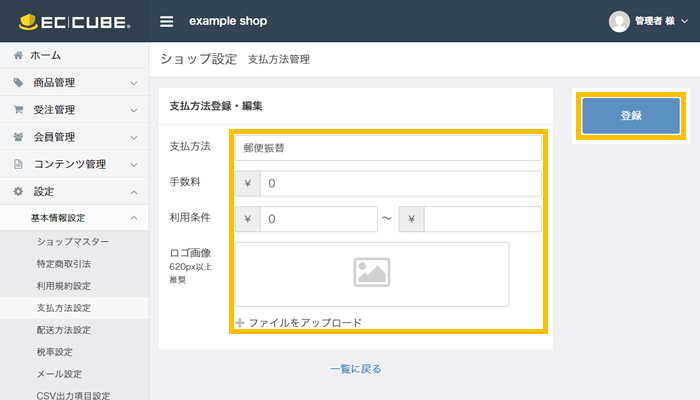Expand the 商品管理 menu chevron
Screen dimensions: 700x400
(134, 83)
